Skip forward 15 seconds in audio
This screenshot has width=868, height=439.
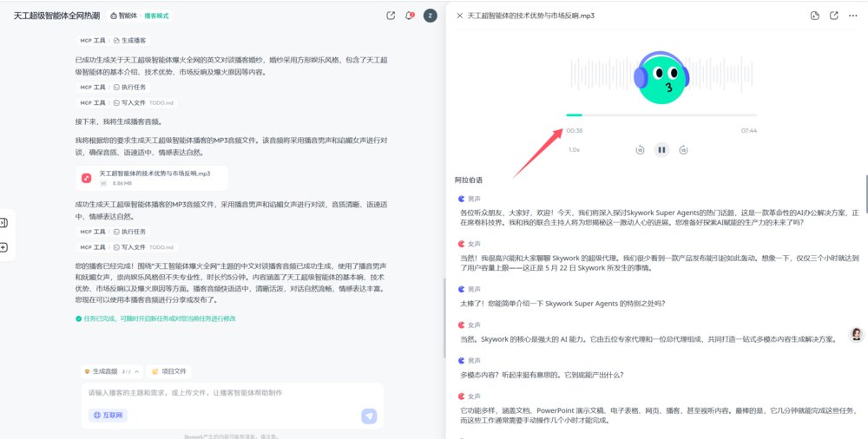coord(684,149)
